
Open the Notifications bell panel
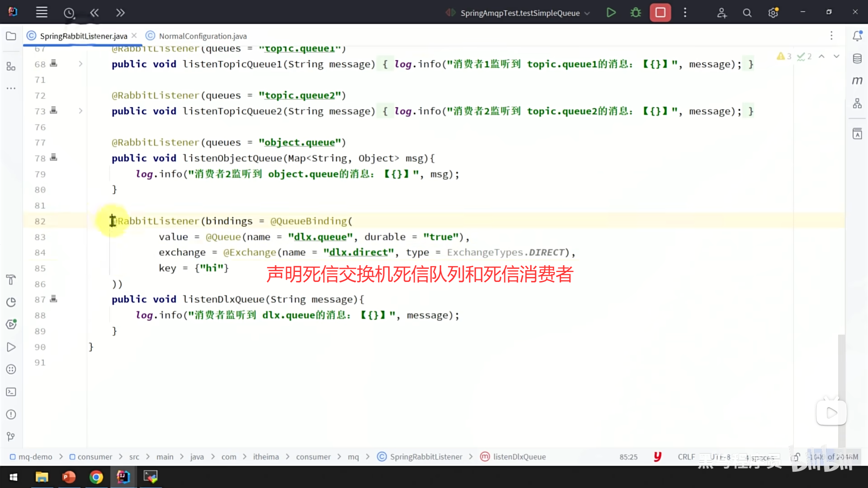pos(857,36)
